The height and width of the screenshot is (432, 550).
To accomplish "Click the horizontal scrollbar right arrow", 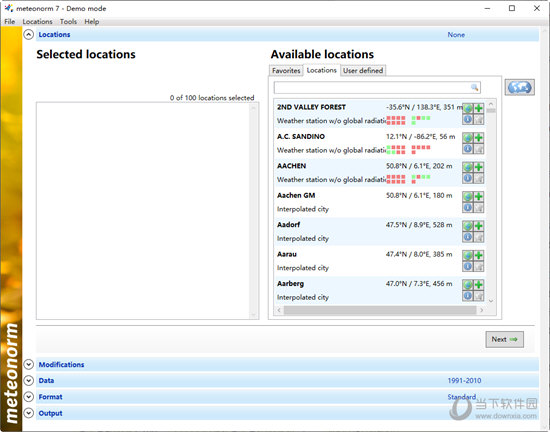I will click(x=482, y=310).
